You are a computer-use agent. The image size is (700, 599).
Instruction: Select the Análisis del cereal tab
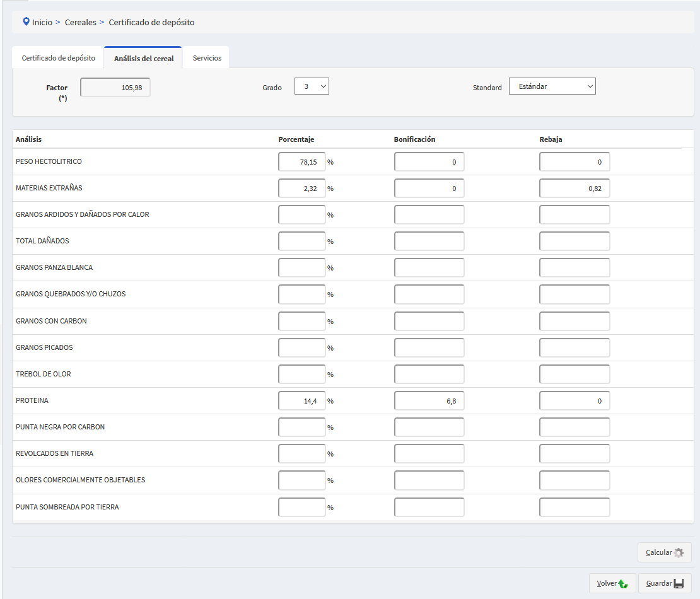coord(144,59)
